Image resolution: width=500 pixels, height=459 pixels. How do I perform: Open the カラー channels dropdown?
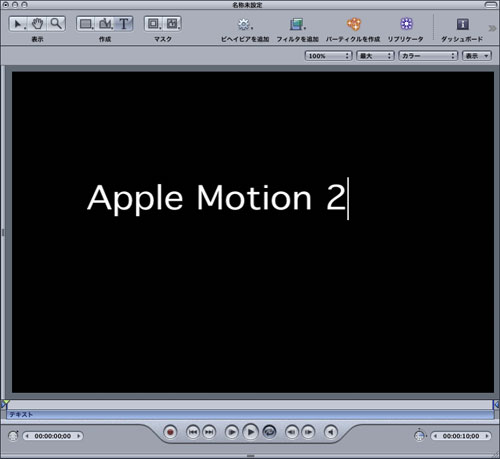tap(428, 56)
